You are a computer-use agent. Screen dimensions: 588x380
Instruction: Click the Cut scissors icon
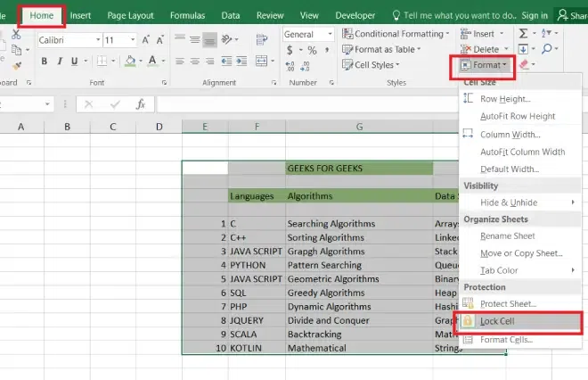(x=16, y=35)
